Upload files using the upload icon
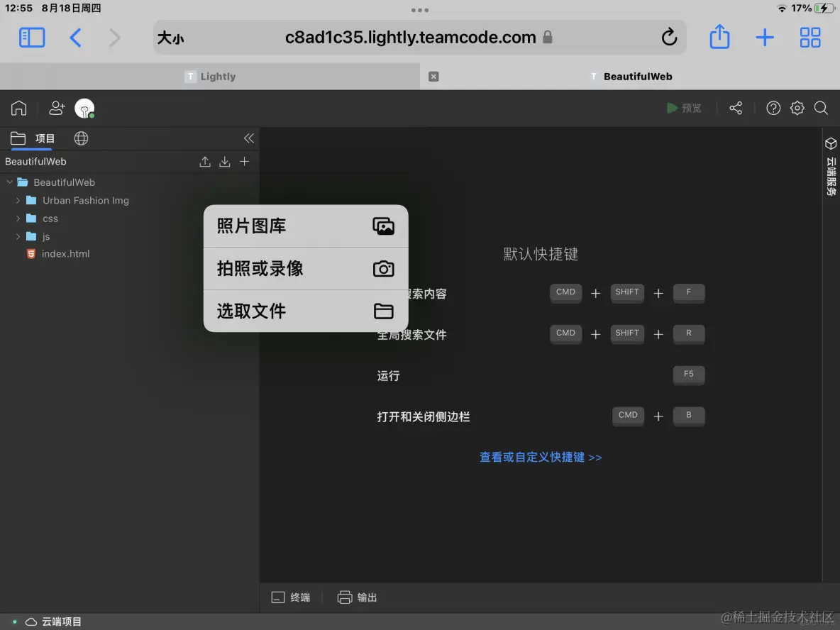The width and height of the screenshot is (840, 630). [205, 161]
